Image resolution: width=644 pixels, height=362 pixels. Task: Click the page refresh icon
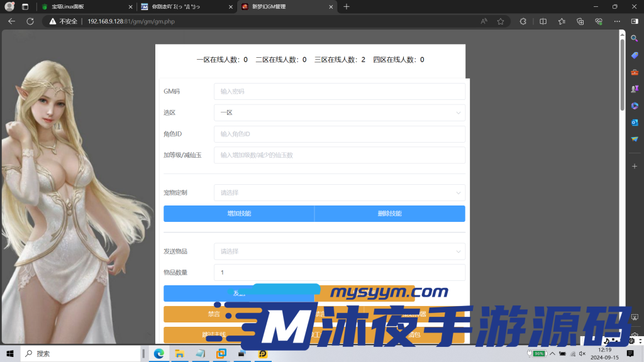[30, 21]
